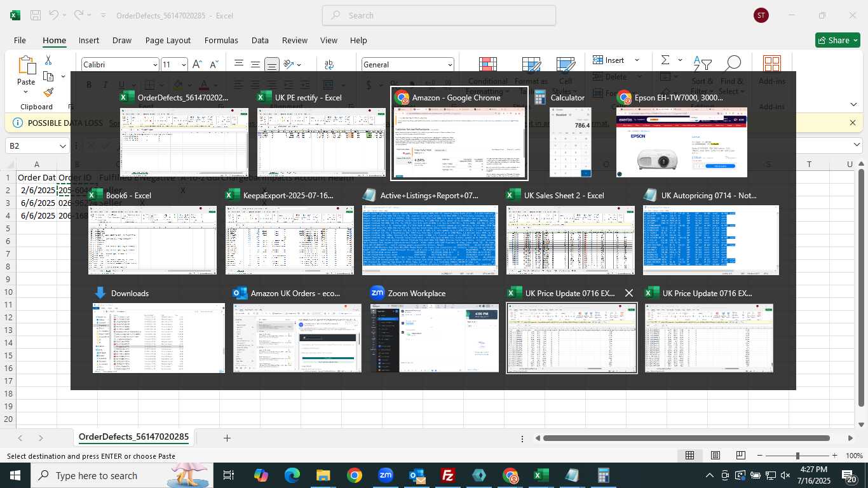Open the Insert cells dropdown arrow
This screenshot has height=488, width=868.
pos(637,60)
